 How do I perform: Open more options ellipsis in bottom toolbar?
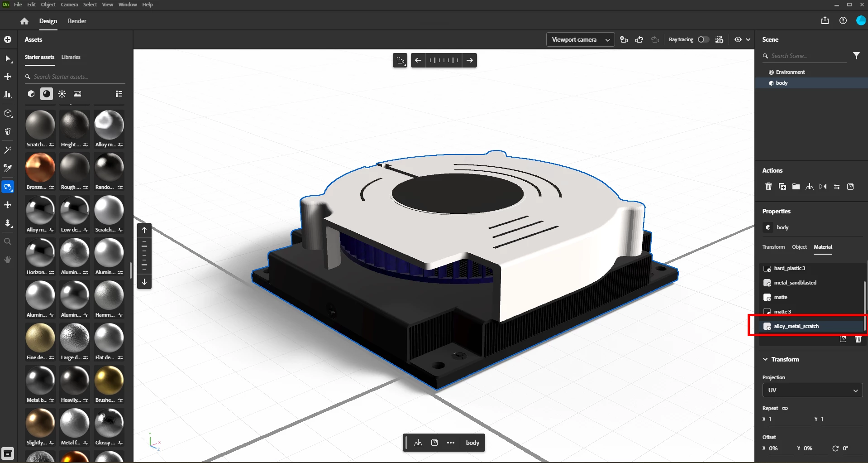[450, 443]
